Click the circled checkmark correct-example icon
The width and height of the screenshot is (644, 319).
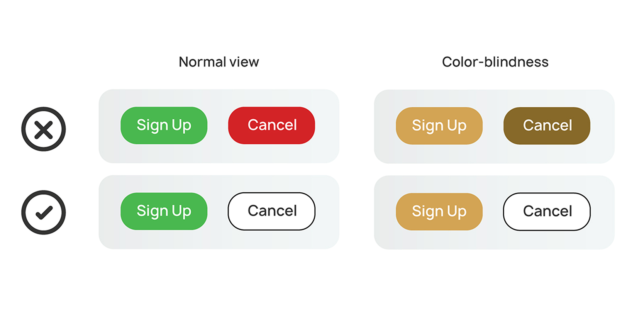point(44,212)
